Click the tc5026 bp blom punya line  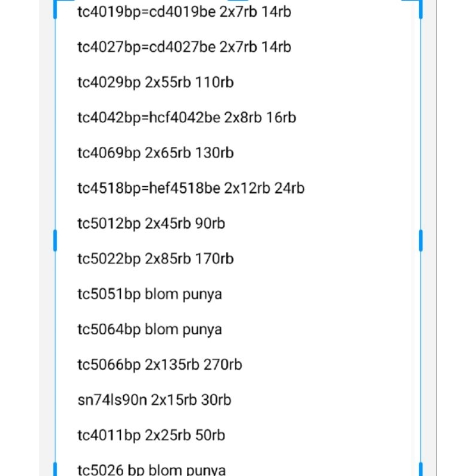(x=151, y=470)
